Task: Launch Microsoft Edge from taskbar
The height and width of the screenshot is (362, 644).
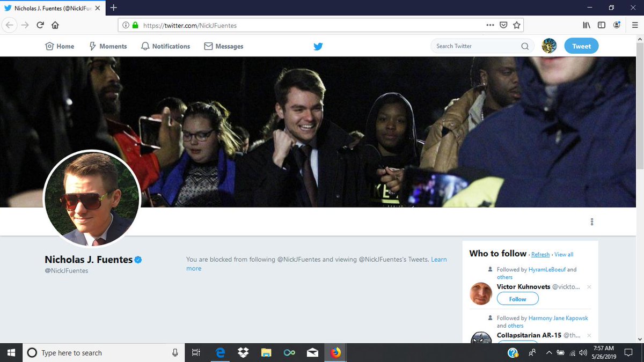Action: point(220,352)
